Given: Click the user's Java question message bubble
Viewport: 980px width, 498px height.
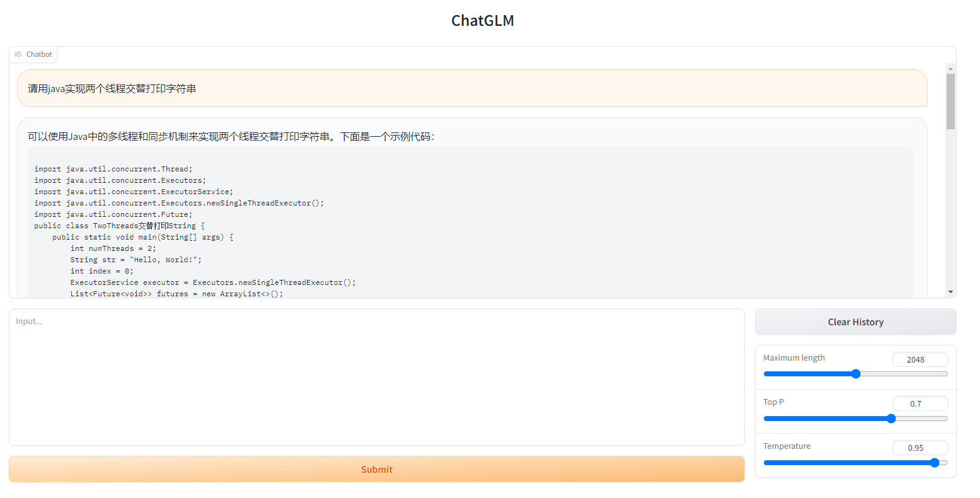Looking at the screenshot, I should point(471,89).
